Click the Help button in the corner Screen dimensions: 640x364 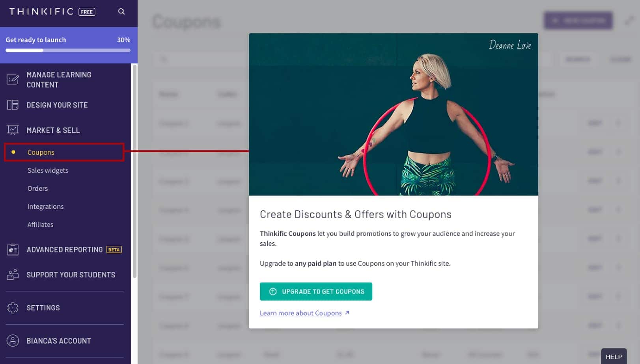614,357
